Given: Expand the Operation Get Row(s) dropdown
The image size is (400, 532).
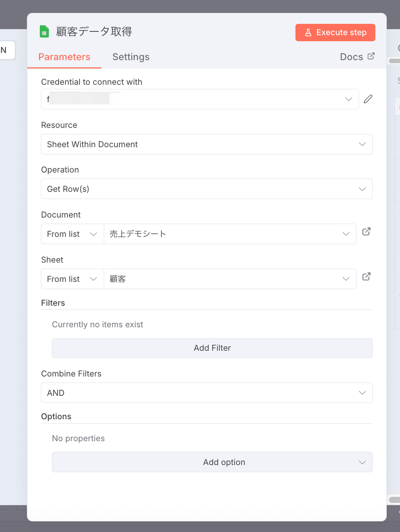Looking at the screenshot, I should [206, 189].
